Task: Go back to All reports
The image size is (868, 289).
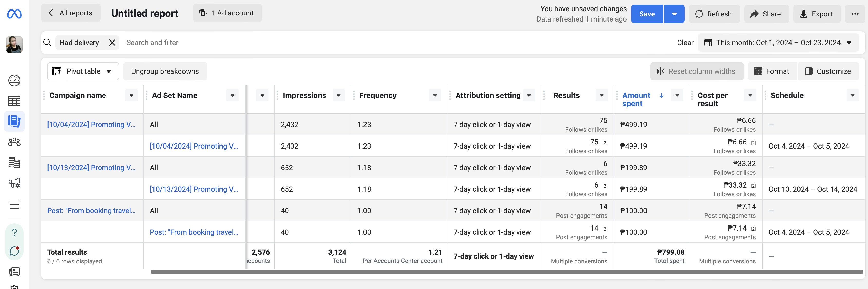Action: [71, 13]
